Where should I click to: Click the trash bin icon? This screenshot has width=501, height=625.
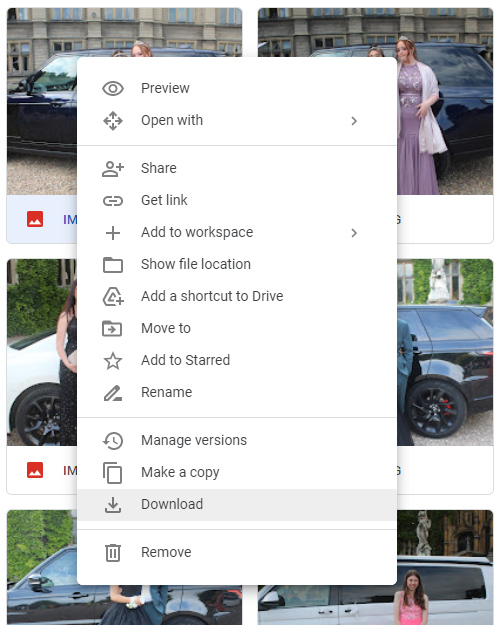[x=113, y=552]
